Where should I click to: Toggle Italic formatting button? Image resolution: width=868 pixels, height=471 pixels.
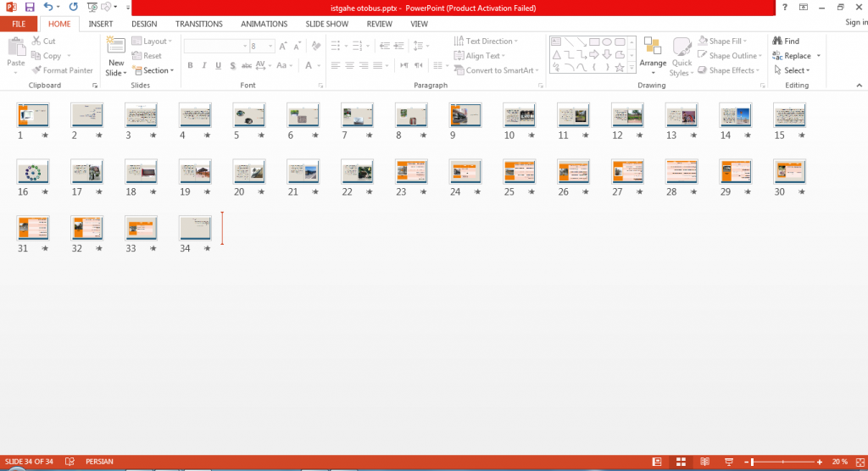(204, 65)
